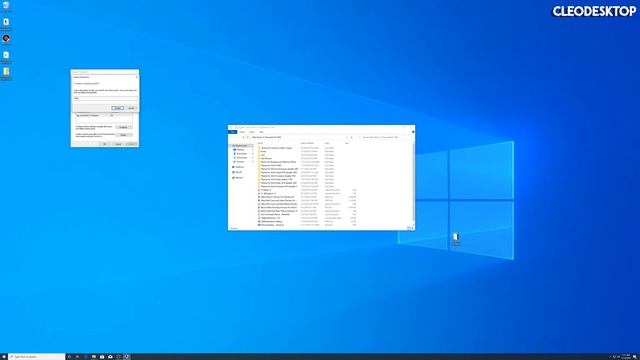This screenshot has height=360, width=640.
Task: Open Mail app from the taskbar
Action: click(x=110, y=357)
